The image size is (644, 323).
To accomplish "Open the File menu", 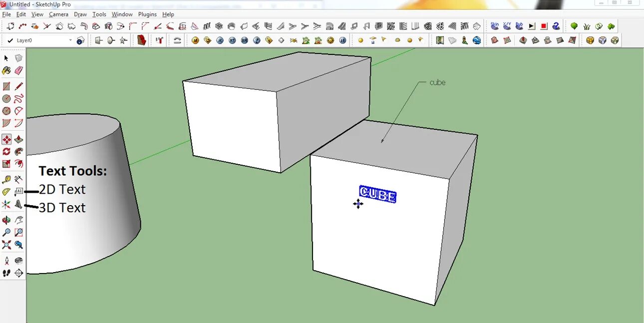I will click(6, 14).
